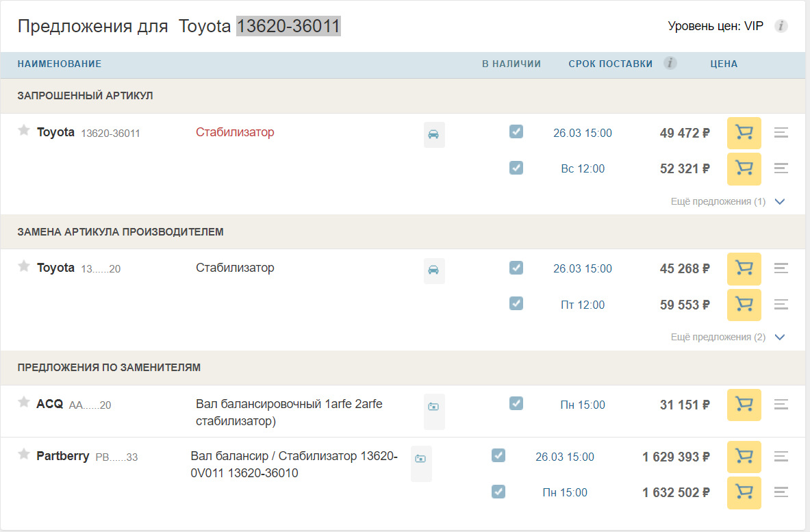Click the cart icon for the 52 321 ₽ offer

tap(744, 168)
